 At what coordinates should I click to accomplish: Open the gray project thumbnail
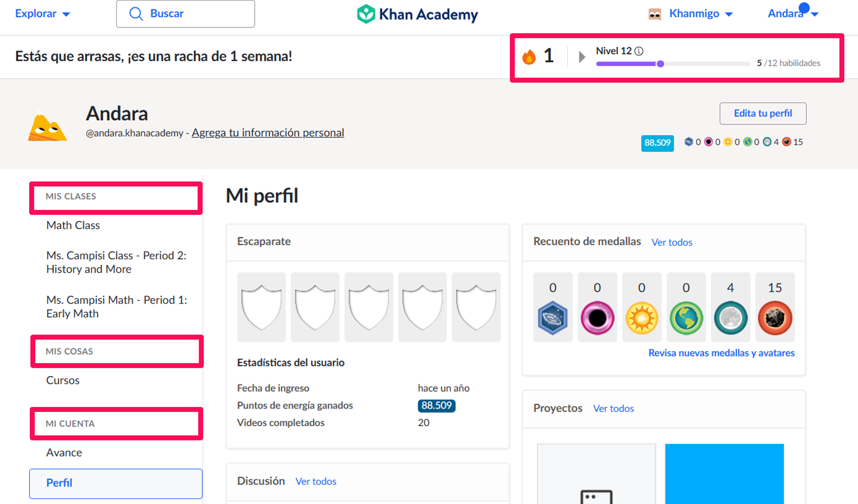(596, 474)
